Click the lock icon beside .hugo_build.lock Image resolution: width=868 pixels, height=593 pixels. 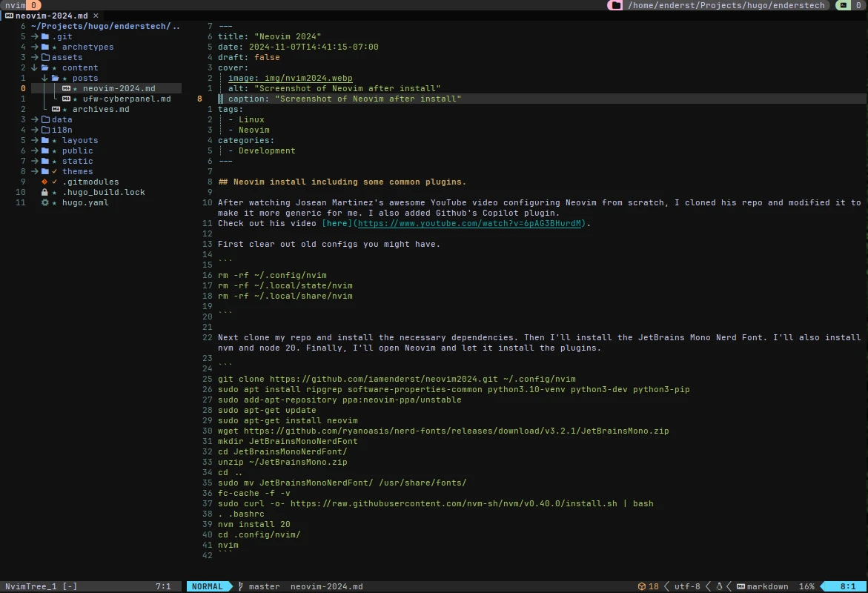44,192
